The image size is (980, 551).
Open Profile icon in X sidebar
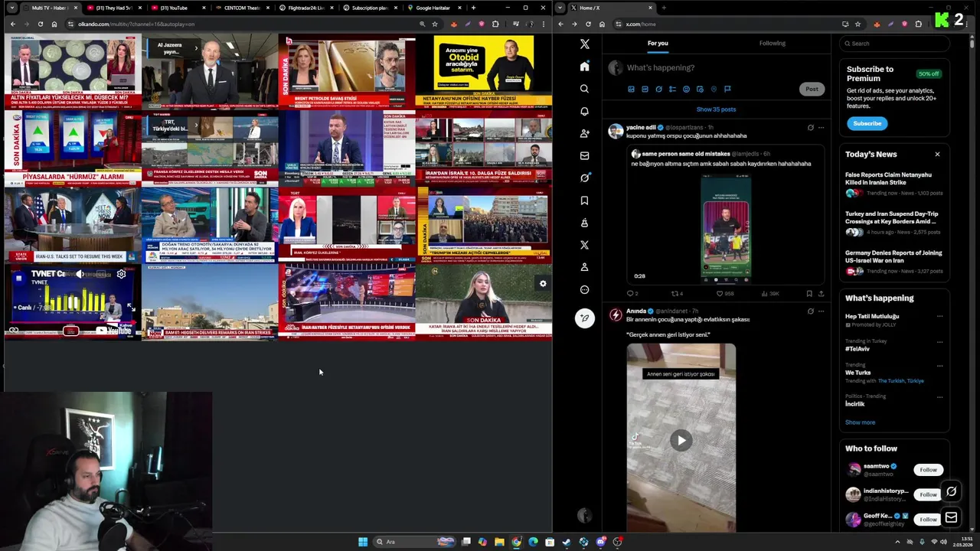click(584, 267)
